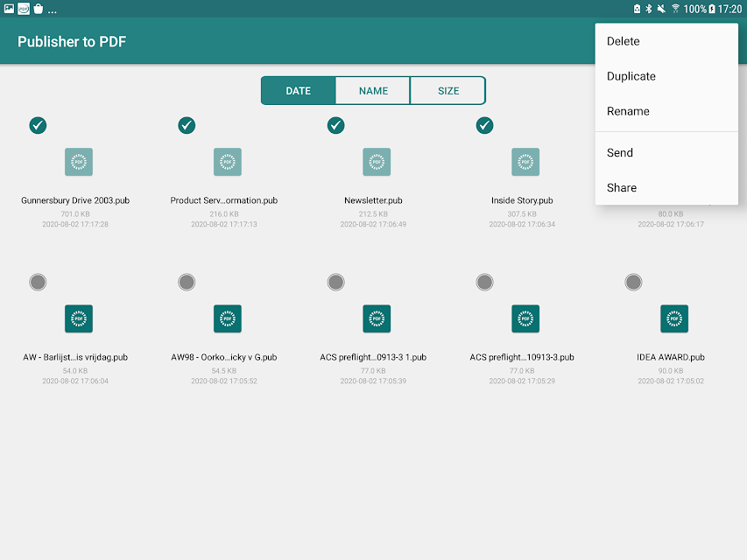Click the 54.0 KB file size text
This screenshot has width=747, height=560.
(x=75, y=370)
